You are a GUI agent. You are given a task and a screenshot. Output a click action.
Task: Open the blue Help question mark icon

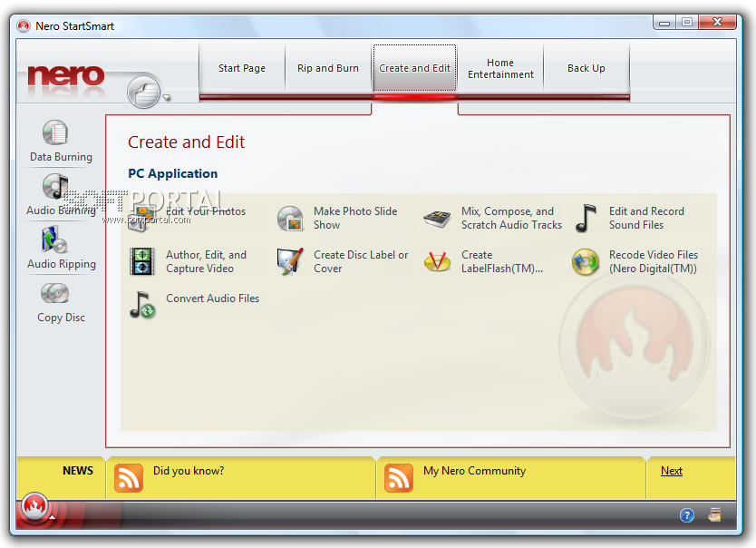pyautogui.click(x=687, y=515)
